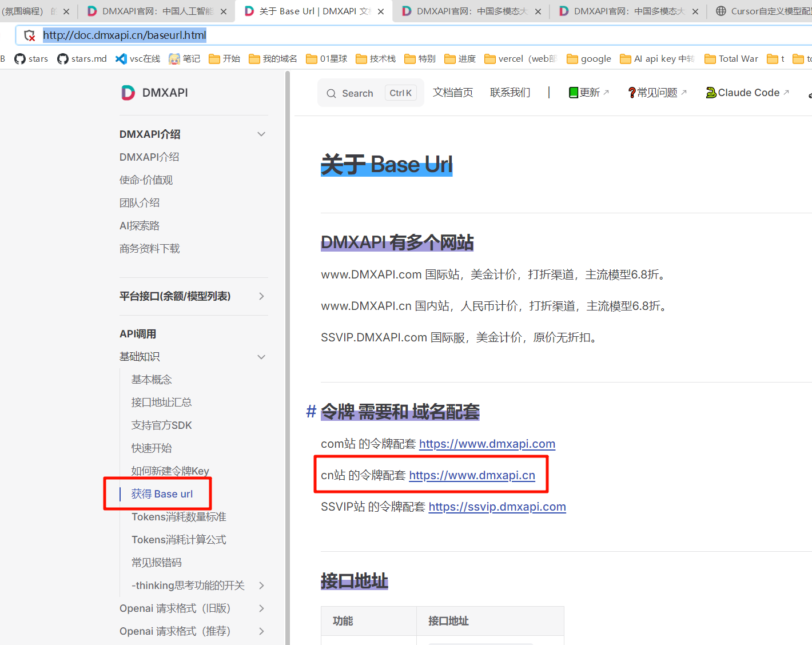Switch to the 关于 Base Url browser tab
Image resolution: width=812 pixels, height=645 pixels.
pyautogui.click(x=314, y=11)
